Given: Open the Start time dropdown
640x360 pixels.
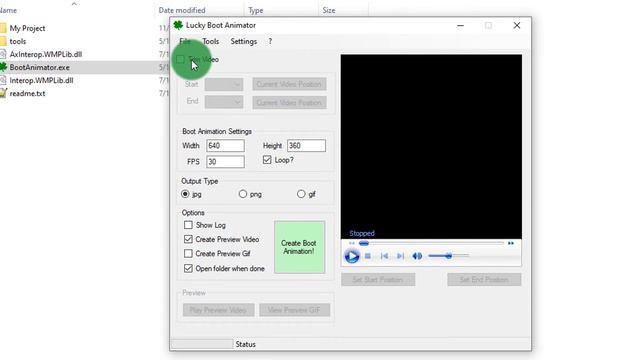Looking at the screenshot, I should (x=224, y=84).
